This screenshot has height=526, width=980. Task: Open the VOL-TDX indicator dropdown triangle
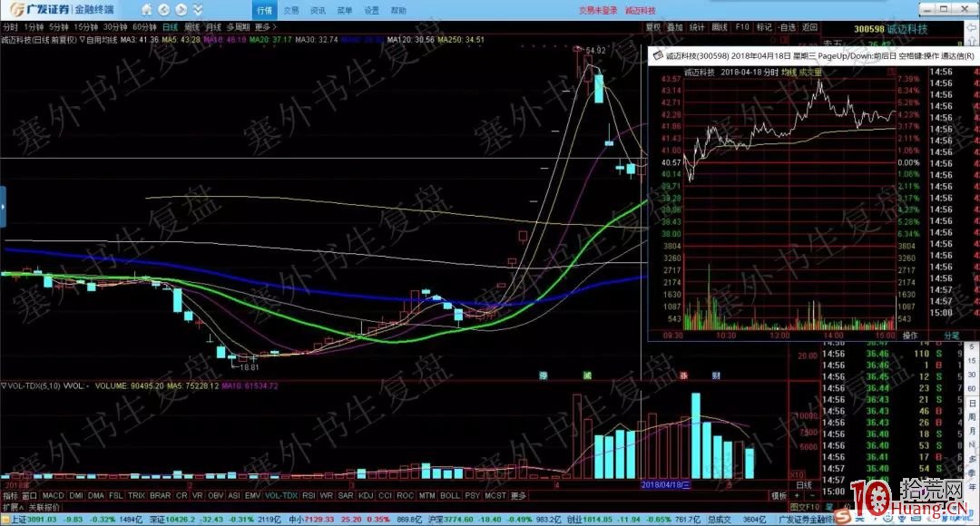pos(4,386)
